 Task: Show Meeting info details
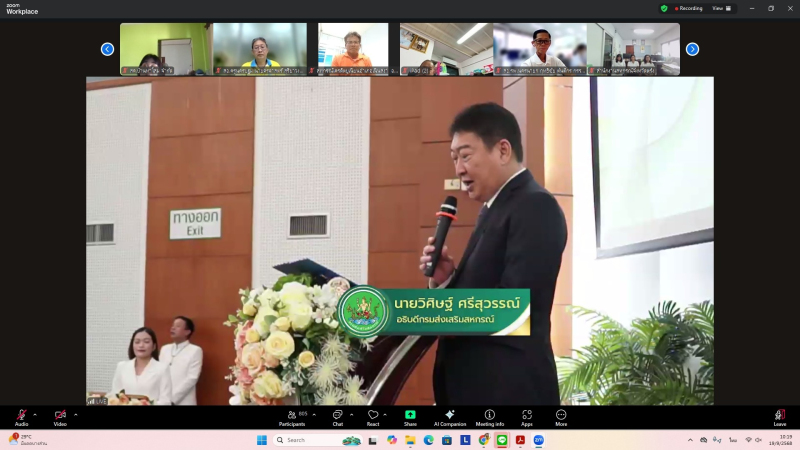pos(490,416)
